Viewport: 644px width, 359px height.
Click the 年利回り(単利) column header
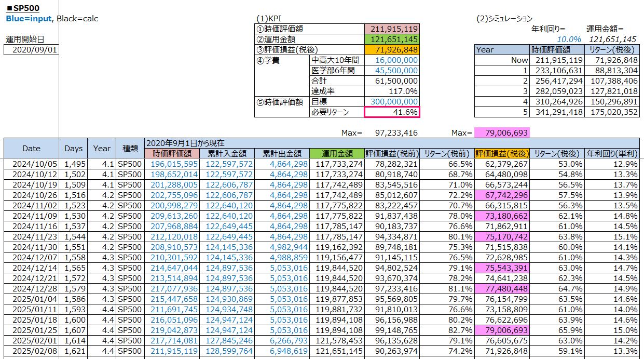click(x=612, y=154)
